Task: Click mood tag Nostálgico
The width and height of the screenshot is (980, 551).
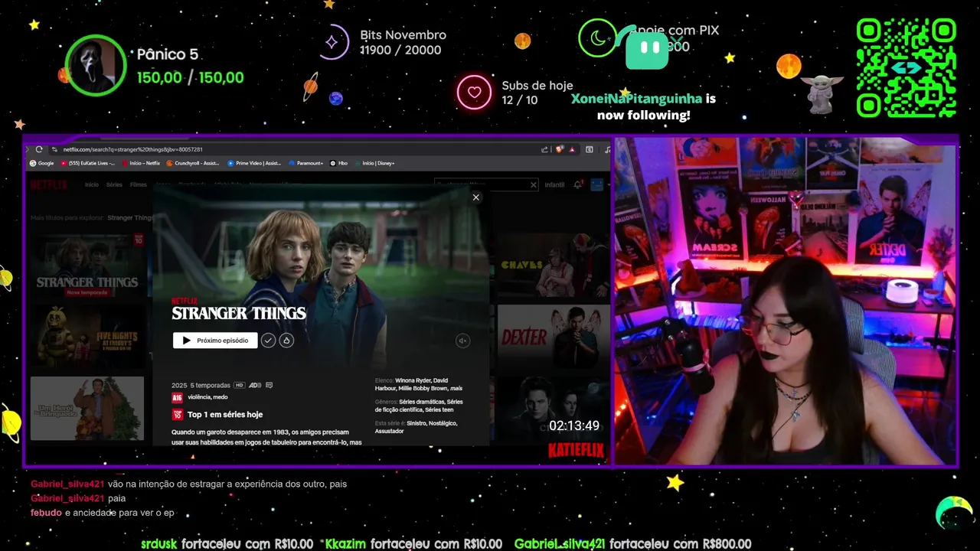Action: click(444, 422)
